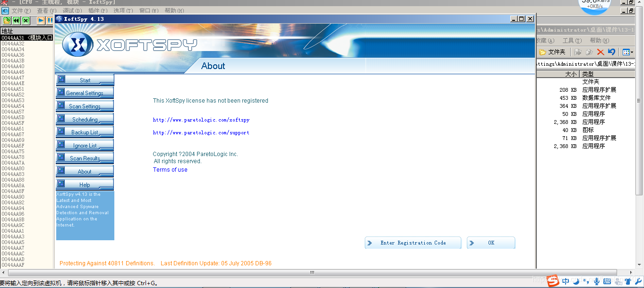644x288 pixels.
Task: Click the 文件夹 folders toolbar button in Explorer
Action: tap(552, 52)
